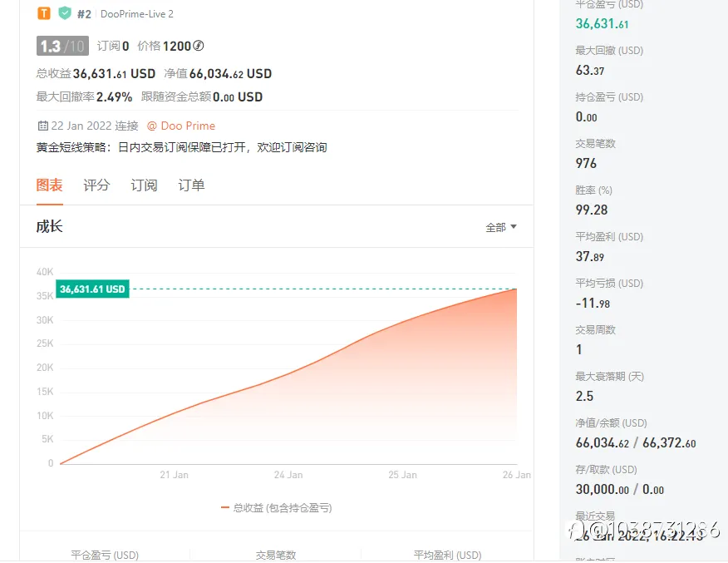Open the 图表 tab

[x=49, y=185]
